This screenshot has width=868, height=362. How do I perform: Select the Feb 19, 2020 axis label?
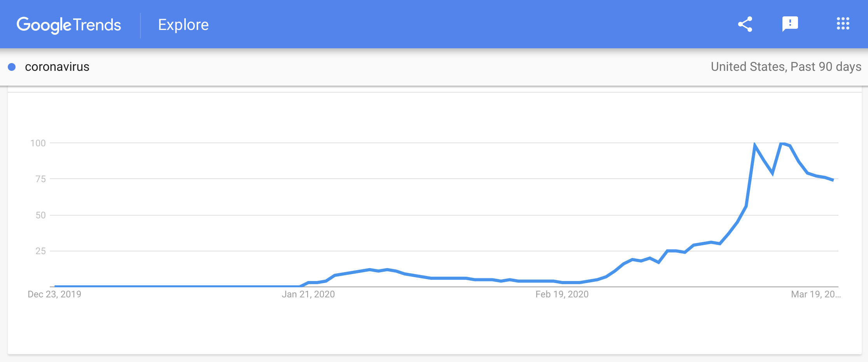(562, 294)
